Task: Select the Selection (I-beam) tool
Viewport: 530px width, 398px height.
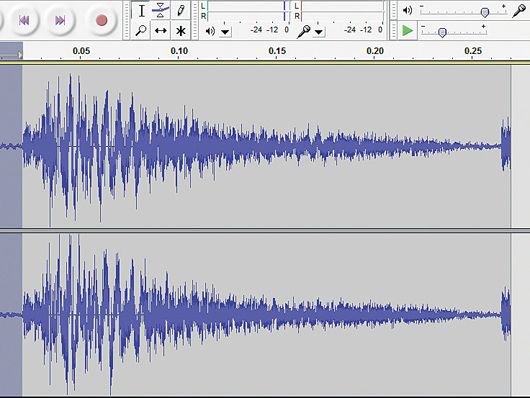Action: point(141,11)
